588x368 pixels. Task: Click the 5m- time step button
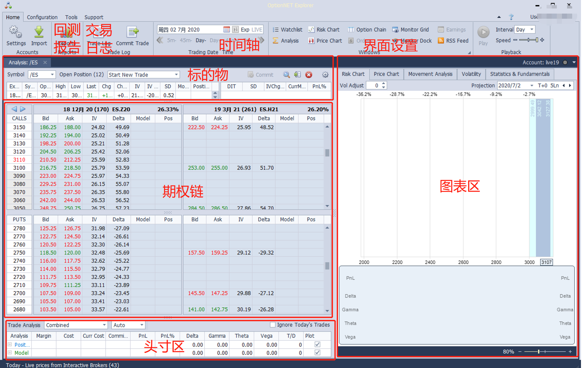172,40
